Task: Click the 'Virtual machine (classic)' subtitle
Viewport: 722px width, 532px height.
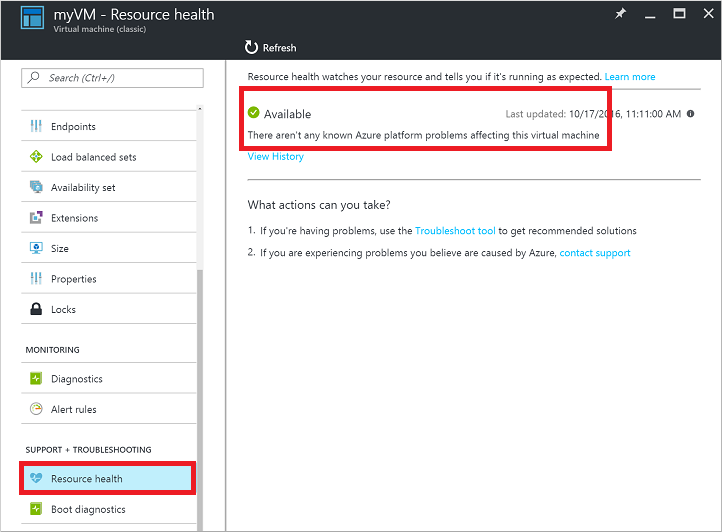Action: pos(99,29)
